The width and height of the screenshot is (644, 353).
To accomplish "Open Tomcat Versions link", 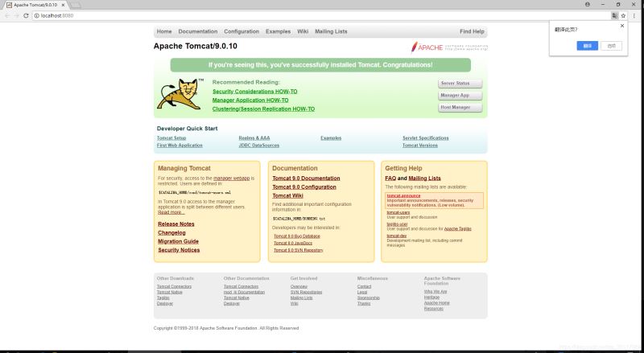I will [x=419, y=146].
